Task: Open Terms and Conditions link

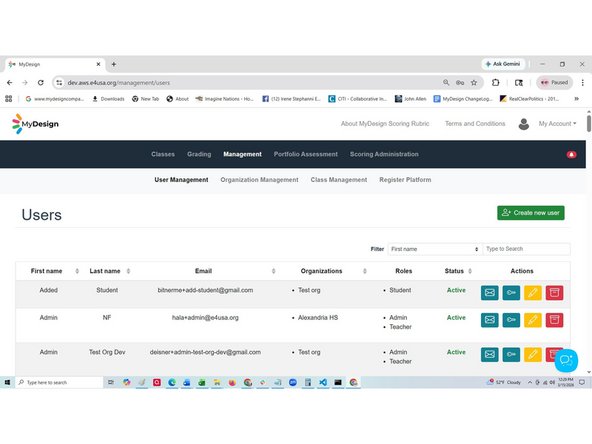Action: coord(475,124)
